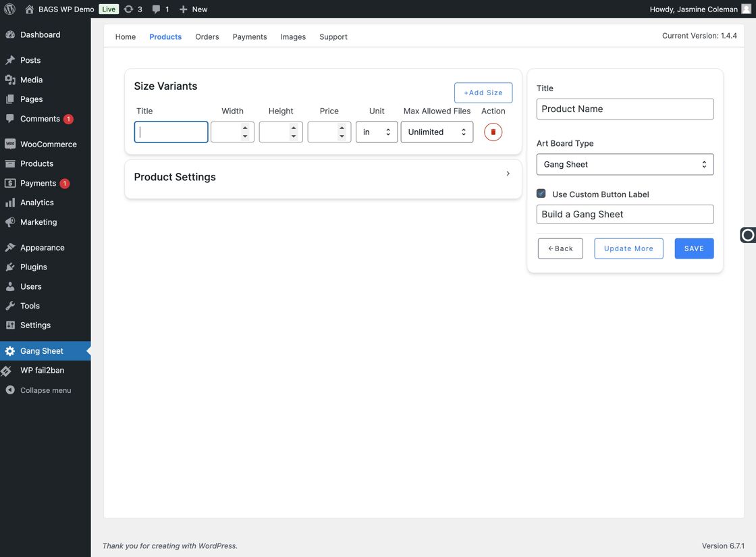The height and width of the screenshot is (557, 756).
Task: Switch to the Orders tab
Action: coord(207,36)
